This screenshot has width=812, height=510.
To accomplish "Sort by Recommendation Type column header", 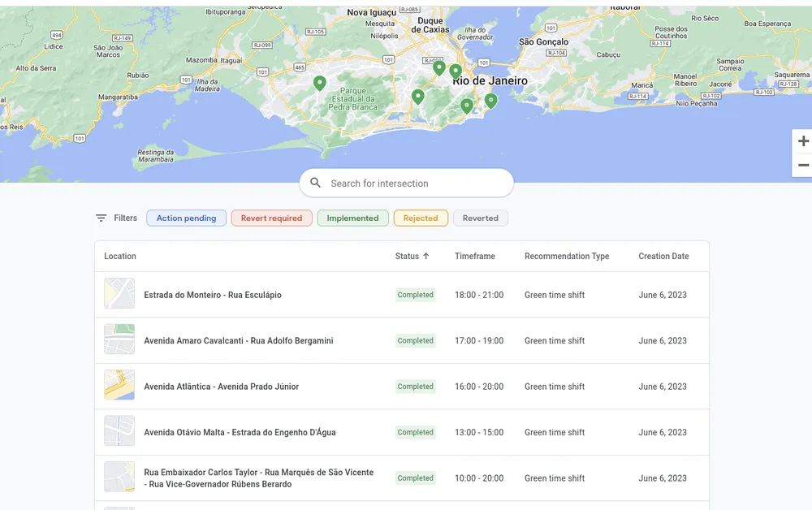I will [566, 257].
